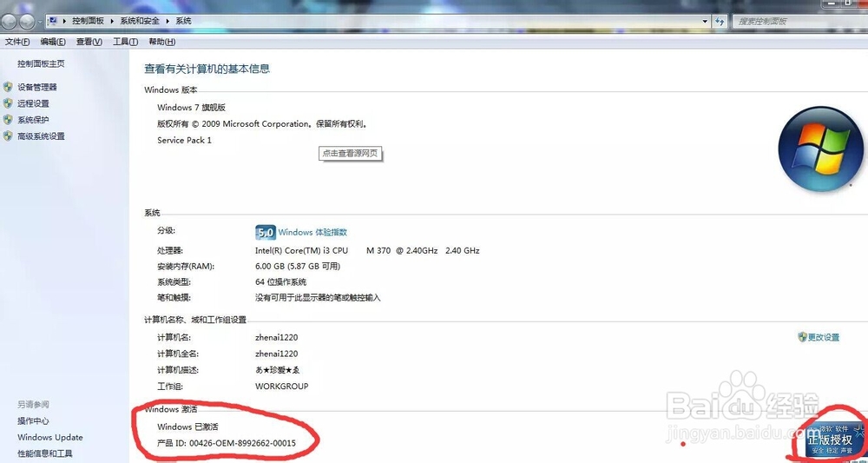
Task: Click the 控制面板 breadcrumb segment
Action: [x=88, y=21]
